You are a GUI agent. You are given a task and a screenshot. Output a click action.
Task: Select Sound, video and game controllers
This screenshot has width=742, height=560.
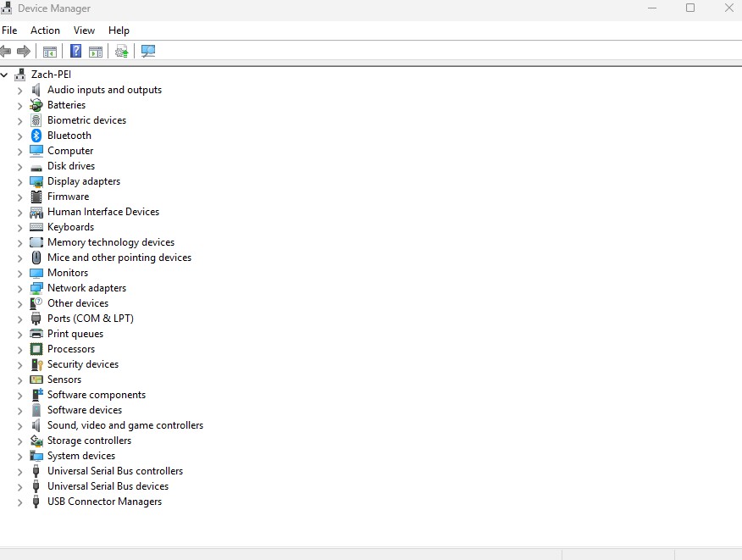(x=125, y=425)
